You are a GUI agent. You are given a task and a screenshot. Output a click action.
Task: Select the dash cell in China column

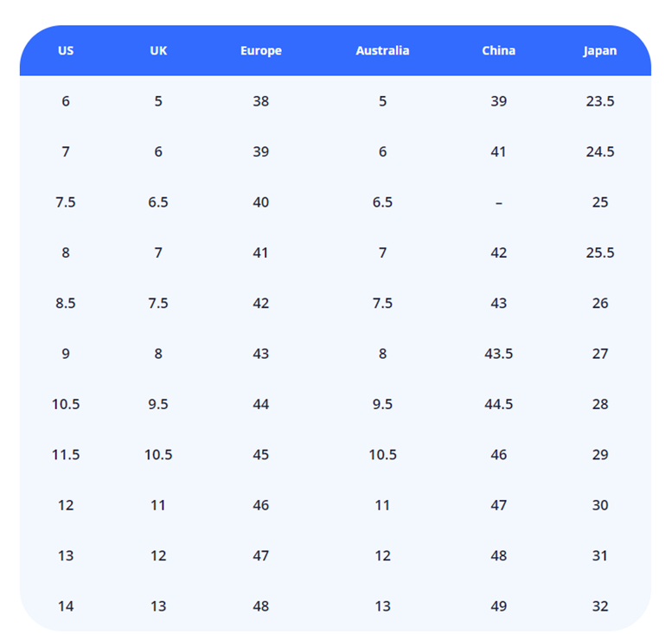(498, 202)
